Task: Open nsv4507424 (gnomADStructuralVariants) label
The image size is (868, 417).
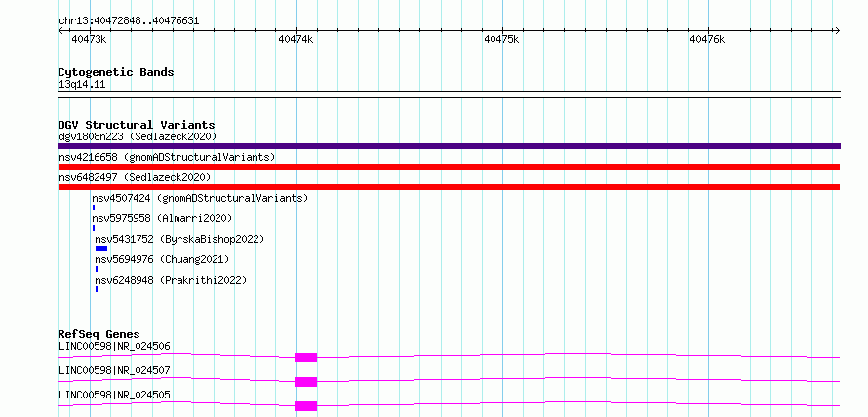Action: click(x=200, y=198)
